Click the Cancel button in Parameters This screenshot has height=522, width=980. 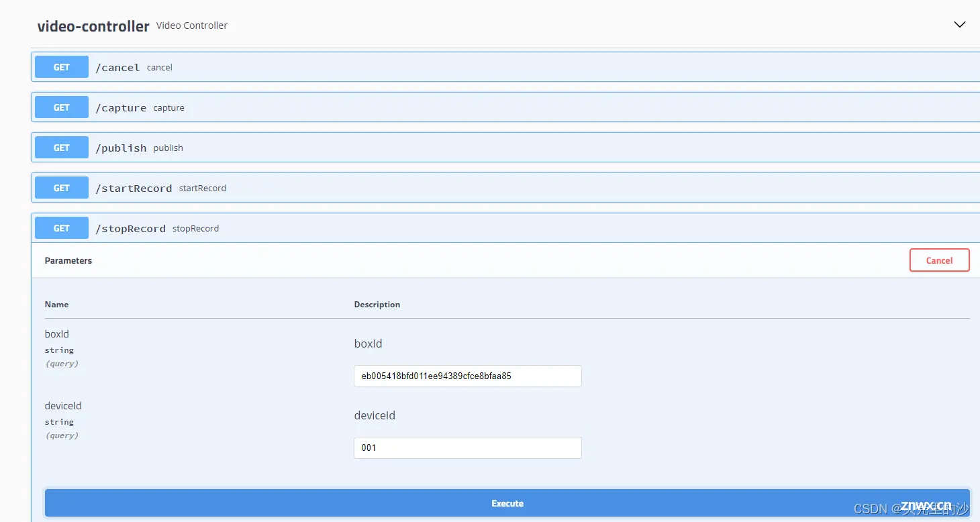click(x=939, y=260)
